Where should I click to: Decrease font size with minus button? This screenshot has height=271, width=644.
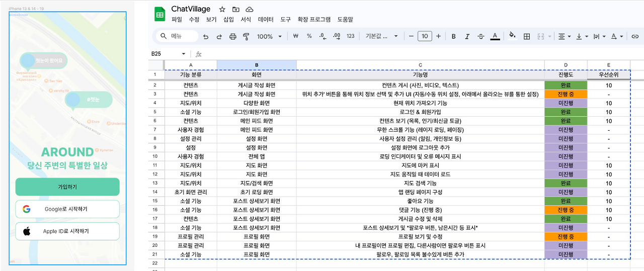[x=411, y=36]
